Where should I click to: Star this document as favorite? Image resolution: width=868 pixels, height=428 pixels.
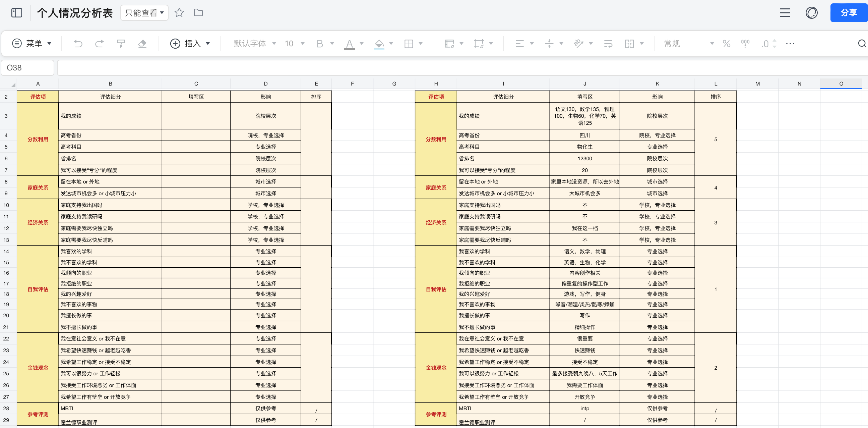point(179,13)
